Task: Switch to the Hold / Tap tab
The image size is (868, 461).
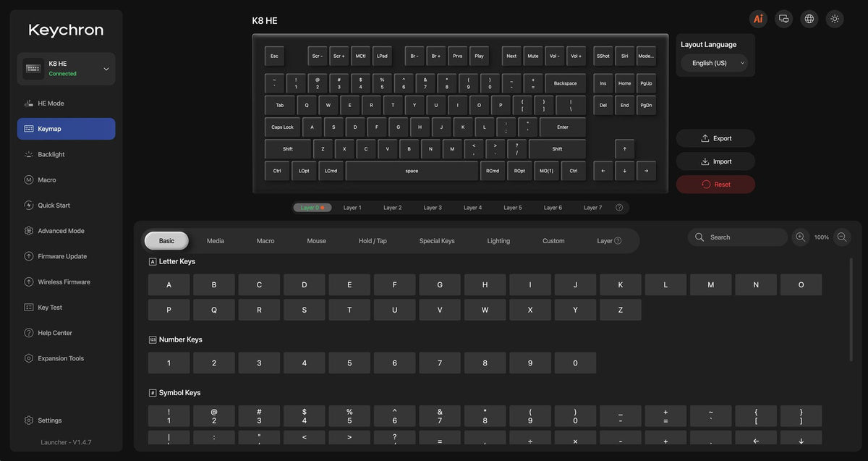Action: 373,241
